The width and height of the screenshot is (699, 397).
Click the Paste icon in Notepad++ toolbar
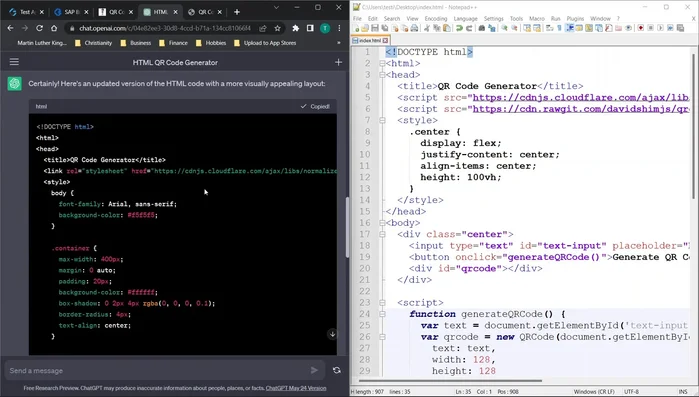(446, 28)
